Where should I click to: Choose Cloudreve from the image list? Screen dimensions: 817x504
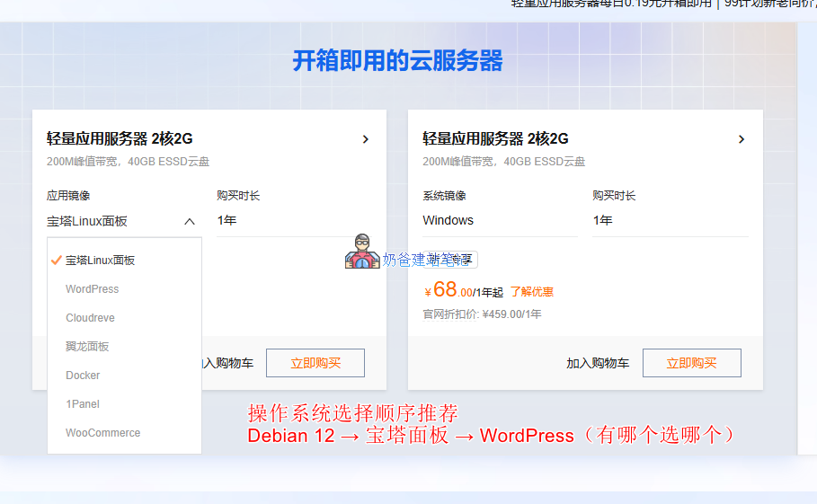(x=90, y=318)
